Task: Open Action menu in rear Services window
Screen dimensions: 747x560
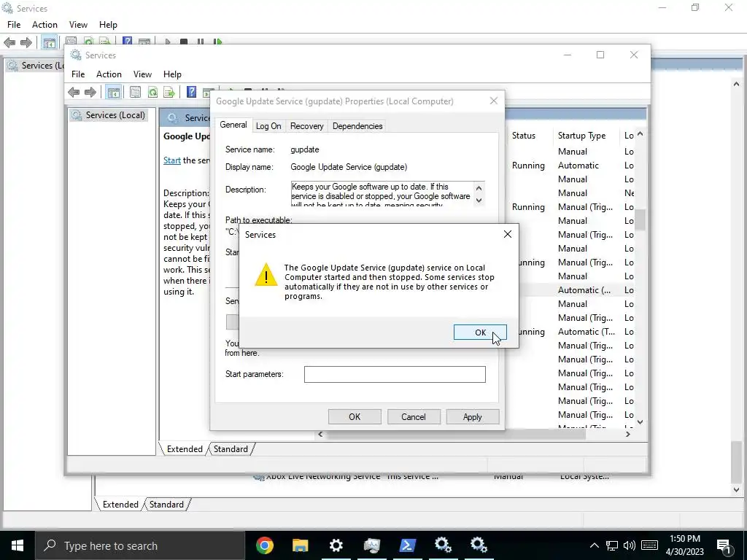Action: click(44, 25)
